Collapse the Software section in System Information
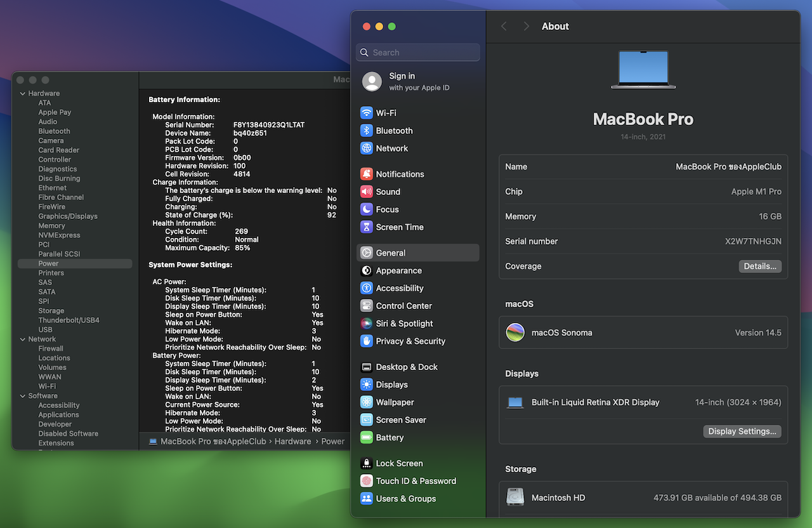This screenshot has width=812, height=528. [x=22, y=396]
